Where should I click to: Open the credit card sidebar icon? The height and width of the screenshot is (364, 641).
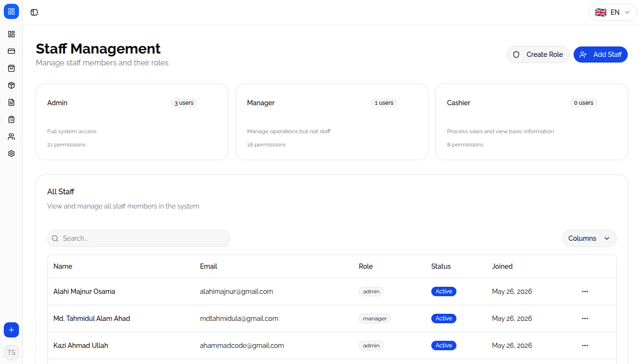[11, 51]
